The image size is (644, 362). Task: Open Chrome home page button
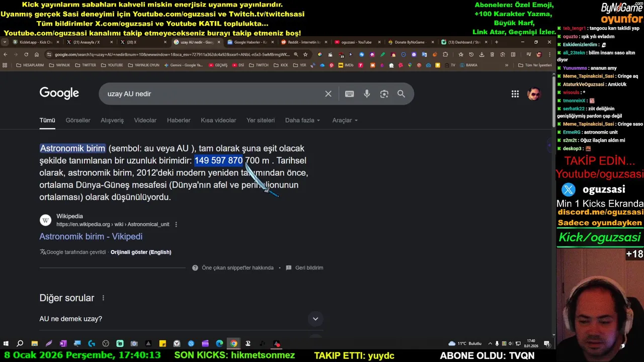tap(37, 54)
